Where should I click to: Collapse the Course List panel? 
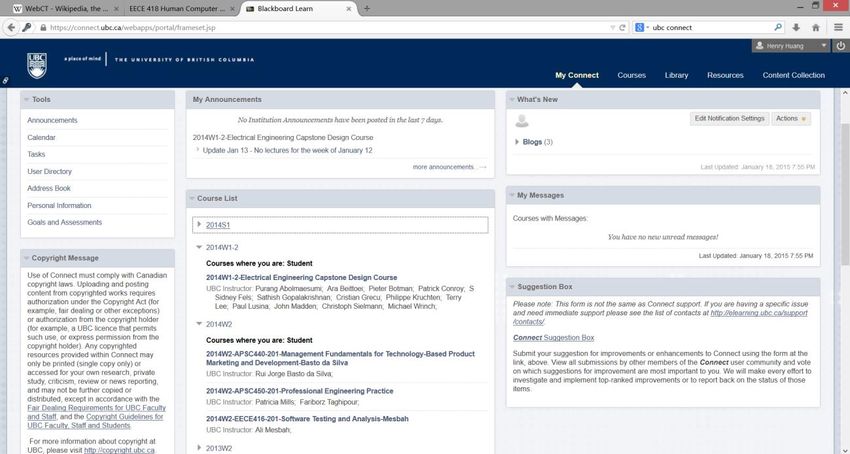191,199
